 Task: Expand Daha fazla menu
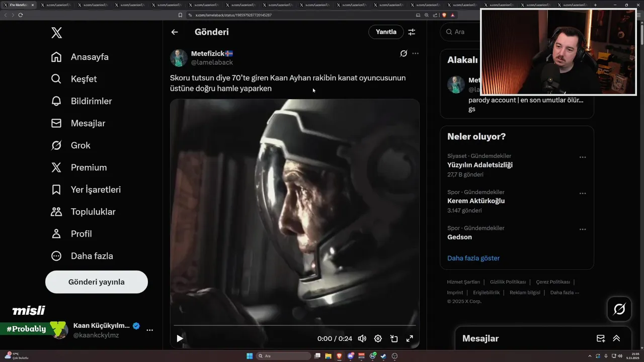tap(82, 256)
